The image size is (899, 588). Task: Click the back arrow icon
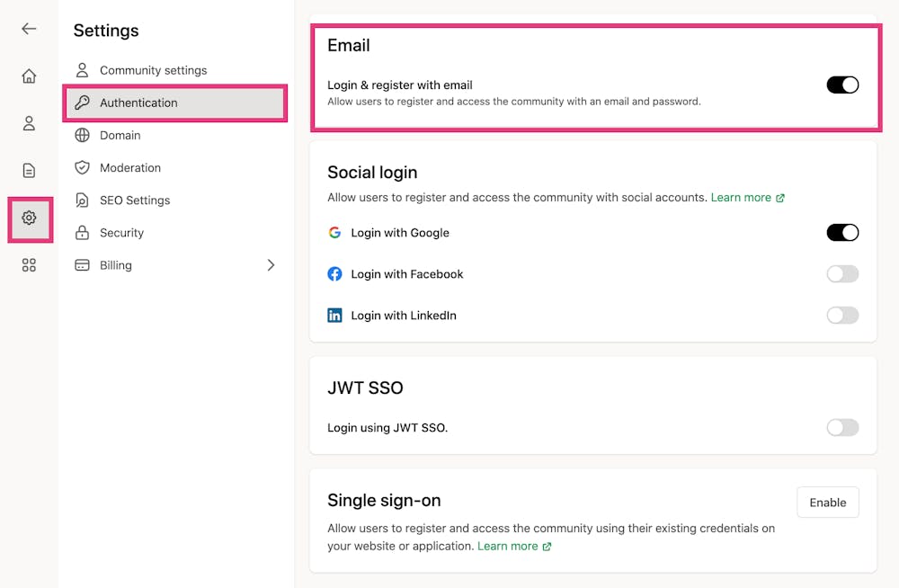(x=29, y=29)
